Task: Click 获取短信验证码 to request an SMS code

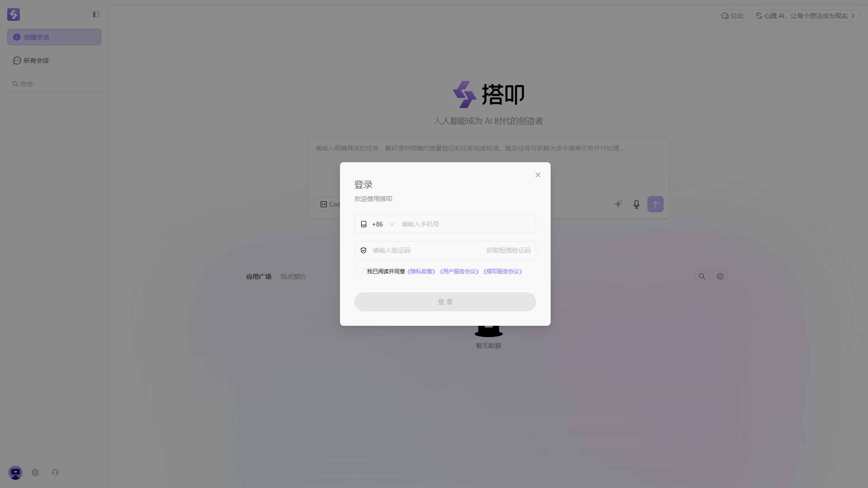Action: [509, 250]
